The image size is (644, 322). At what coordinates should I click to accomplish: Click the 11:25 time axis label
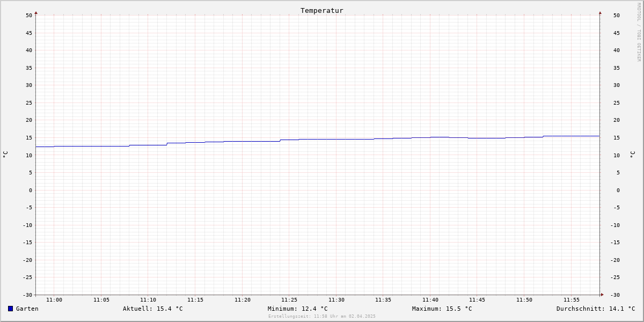tap(289, 300)
